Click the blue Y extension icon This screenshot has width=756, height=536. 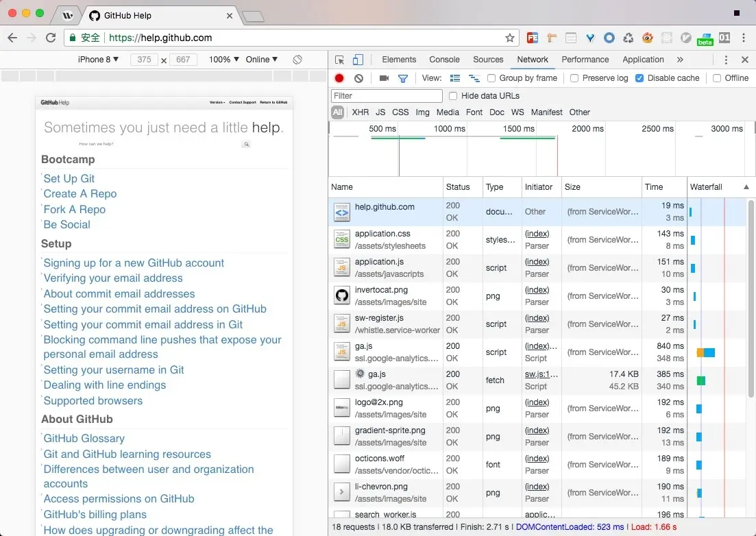[x=590, y=38]
